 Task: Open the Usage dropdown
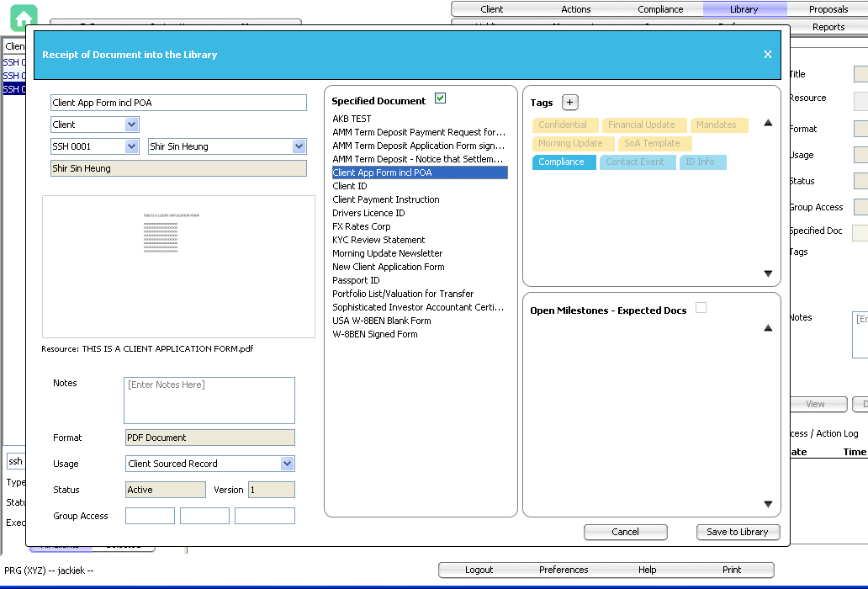coord(287,464)
